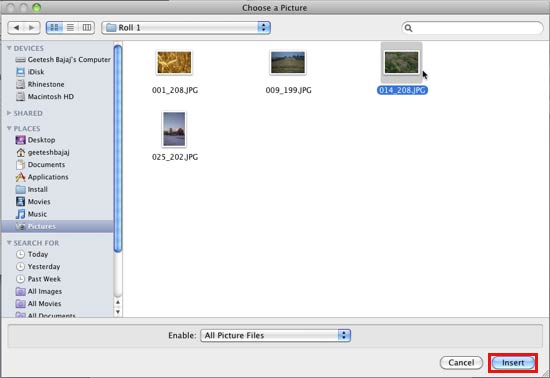This screenshot has width=550, height=378.
Task: Click the Cancel button
Action: 461,363
